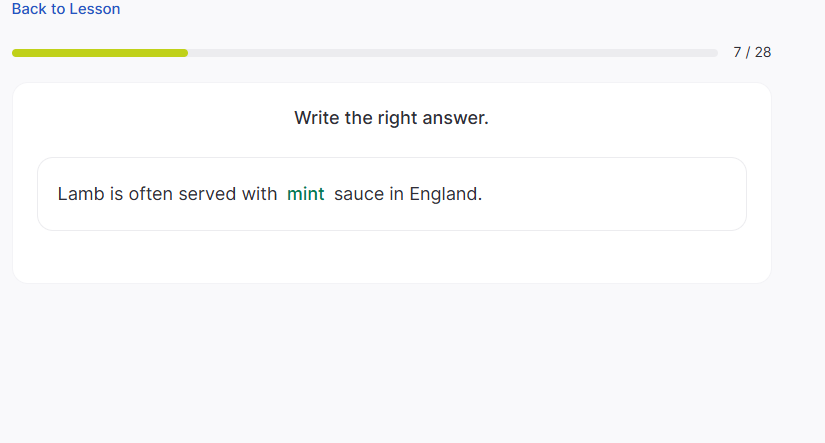Click the word 'England.' in the sentence
Viewport: 825px width, 443px height.
click(446, 194)
